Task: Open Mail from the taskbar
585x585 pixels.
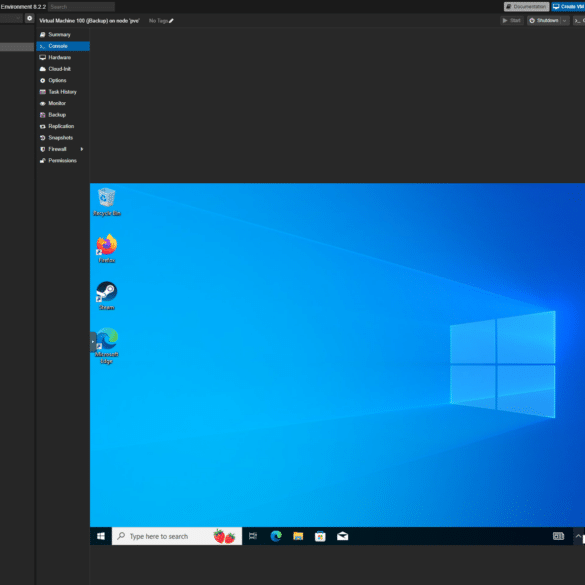Action: pos(342,536)
